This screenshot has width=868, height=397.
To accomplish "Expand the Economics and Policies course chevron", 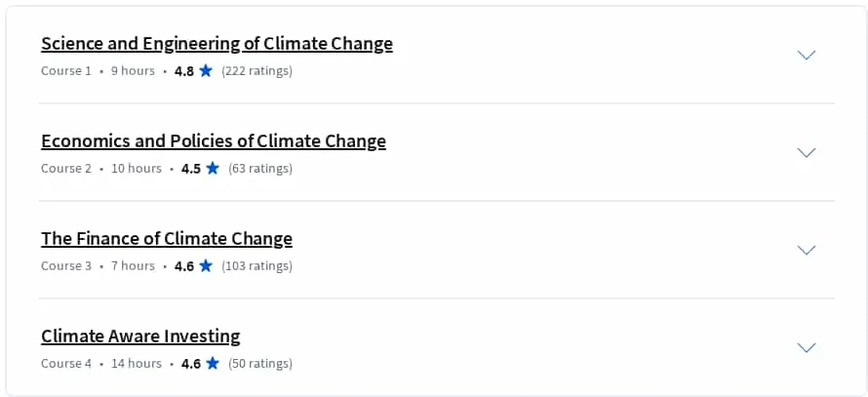I will 806,152.
